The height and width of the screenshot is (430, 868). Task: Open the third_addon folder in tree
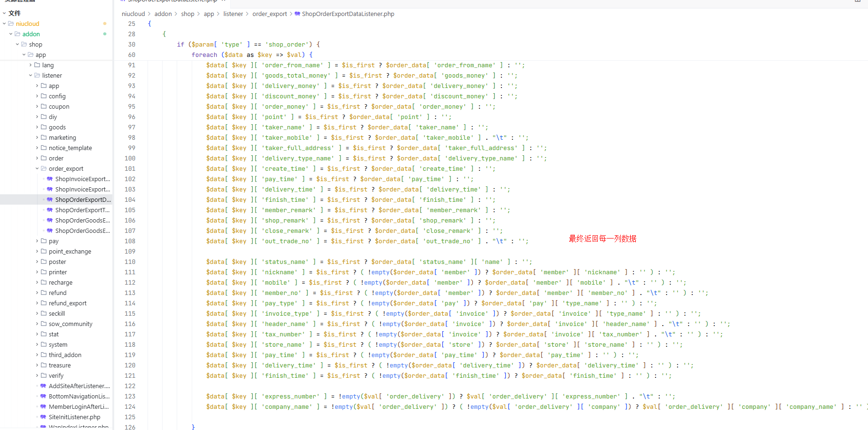[65, 355]
